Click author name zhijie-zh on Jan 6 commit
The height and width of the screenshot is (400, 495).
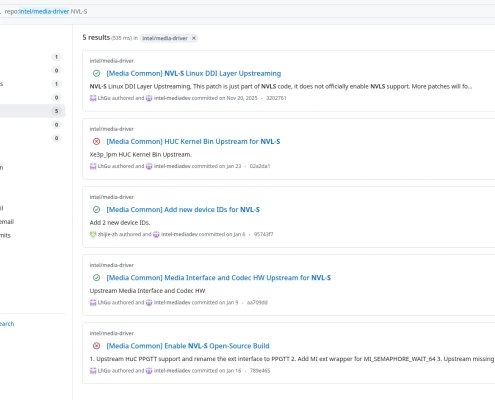[x=108, y=234]
